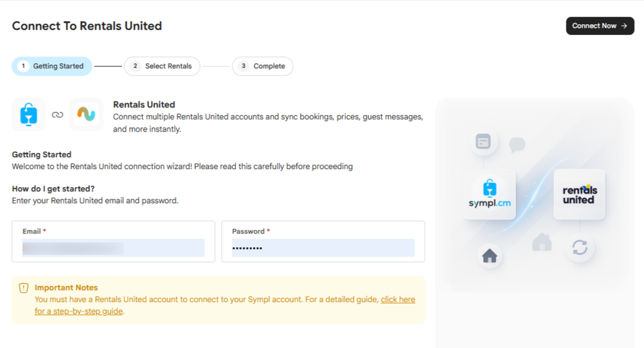Click the sync refresh arrows icon
644x348 pixels.
(x=579, y=247)
